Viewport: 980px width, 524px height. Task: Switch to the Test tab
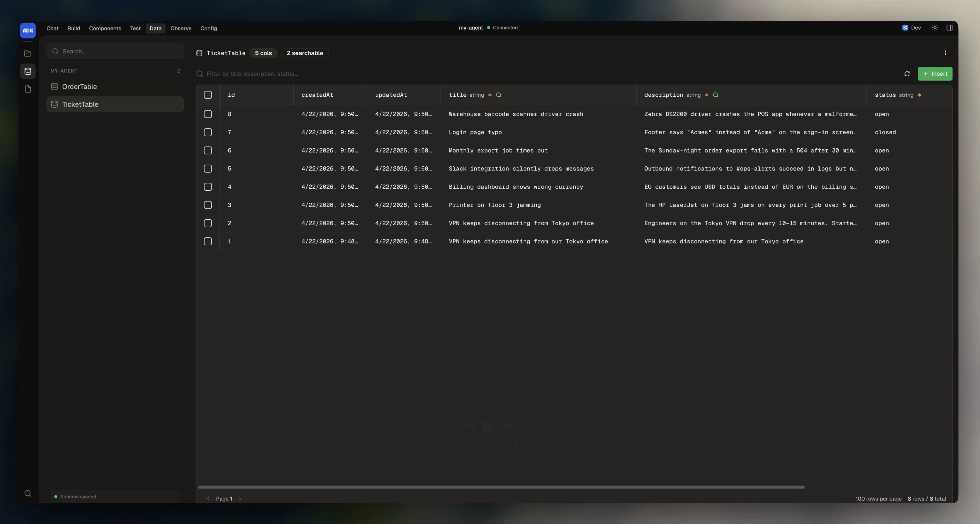coord(135,28)
